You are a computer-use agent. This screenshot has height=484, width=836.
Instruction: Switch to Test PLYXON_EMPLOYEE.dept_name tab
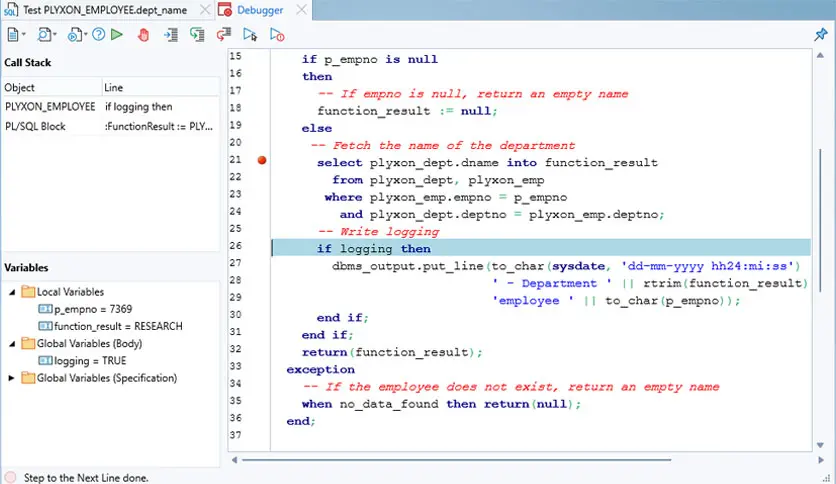[104, 10]
